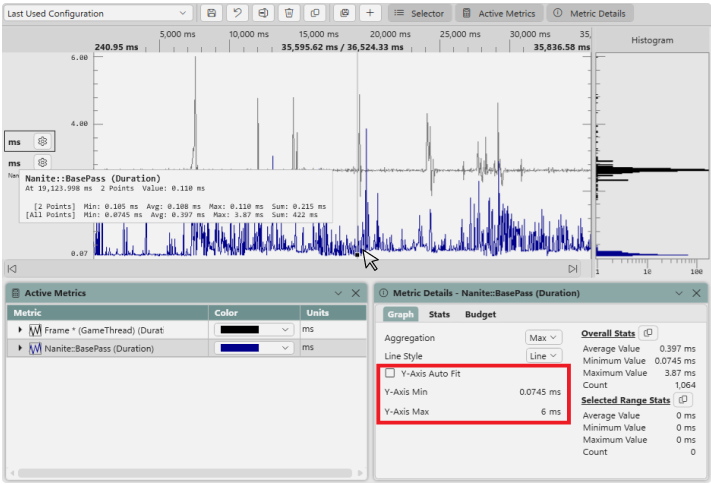Click the save configuration icon
711x484 pixels.
point(211,13)
